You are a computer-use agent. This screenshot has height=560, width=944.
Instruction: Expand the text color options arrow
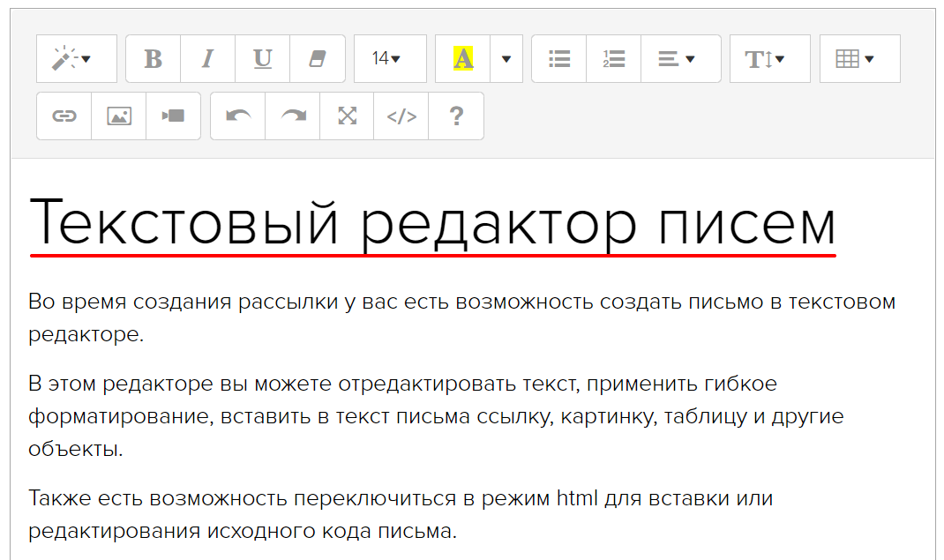[506, 59]
